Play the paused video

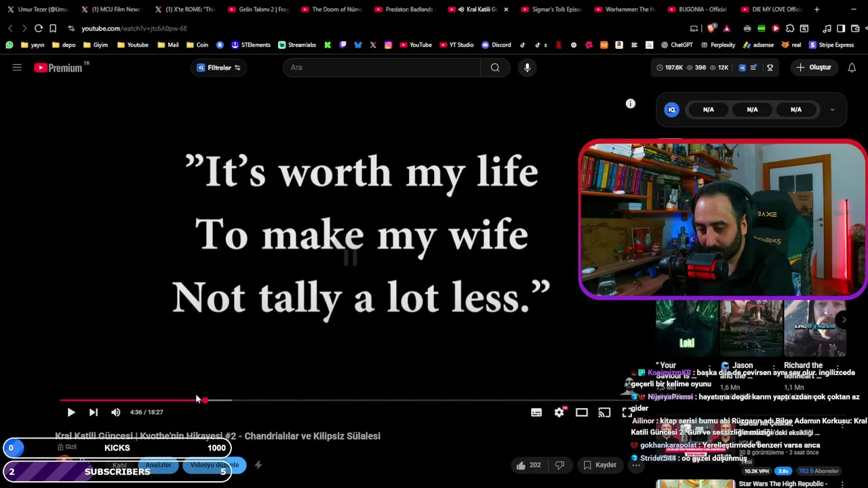[x=71, y=412]
